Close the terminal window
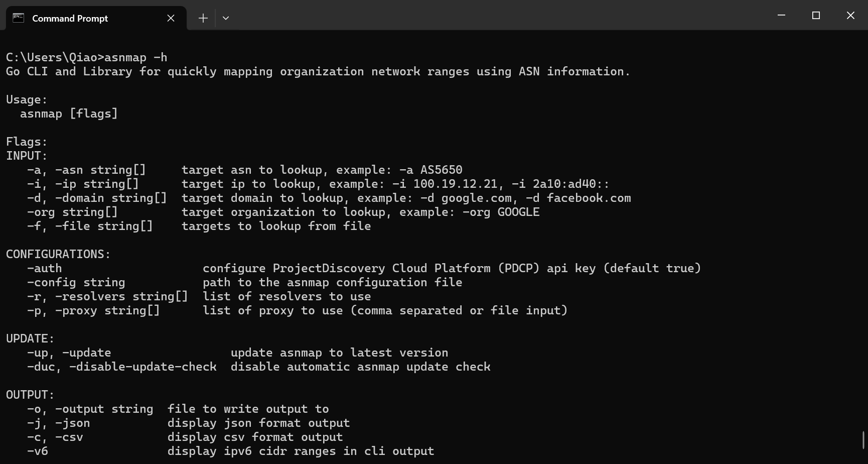868x464 pixels. click(x=850, y=16)
